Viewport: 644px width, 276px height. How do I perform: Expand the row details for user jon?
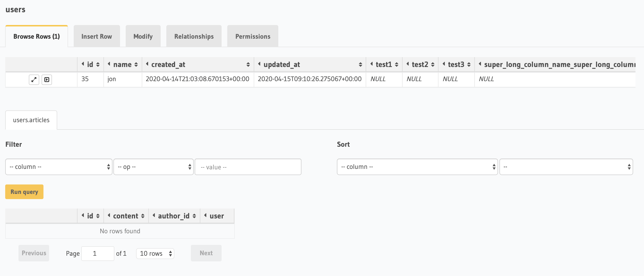34,79
